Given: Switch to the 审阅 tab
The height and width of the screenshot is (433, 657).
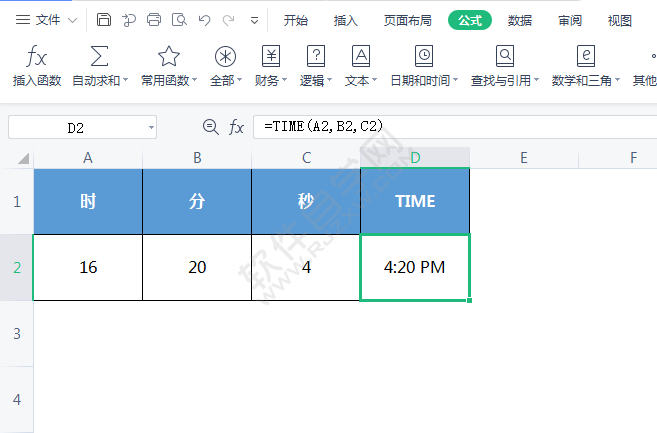Looking at the screenshot, I should coord(570,20).
